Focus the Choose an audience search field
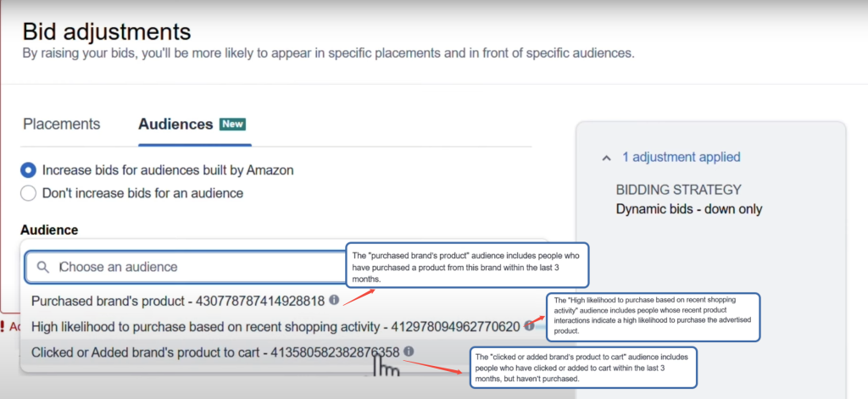Viewport: 868px width, 399px height. click(195, 267)
